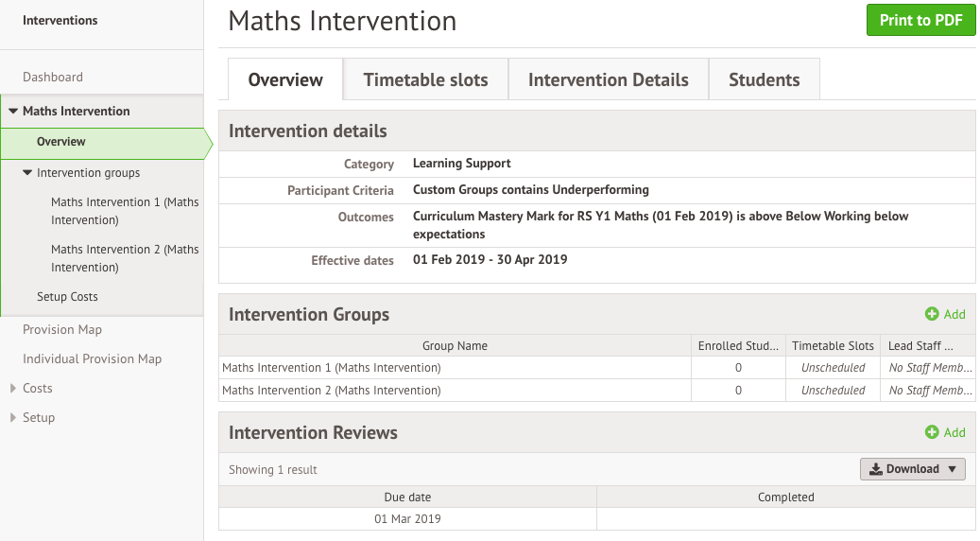Click the Print to PDF button
This screenshot has height=541, width=980.
click(x=920, y=20)
